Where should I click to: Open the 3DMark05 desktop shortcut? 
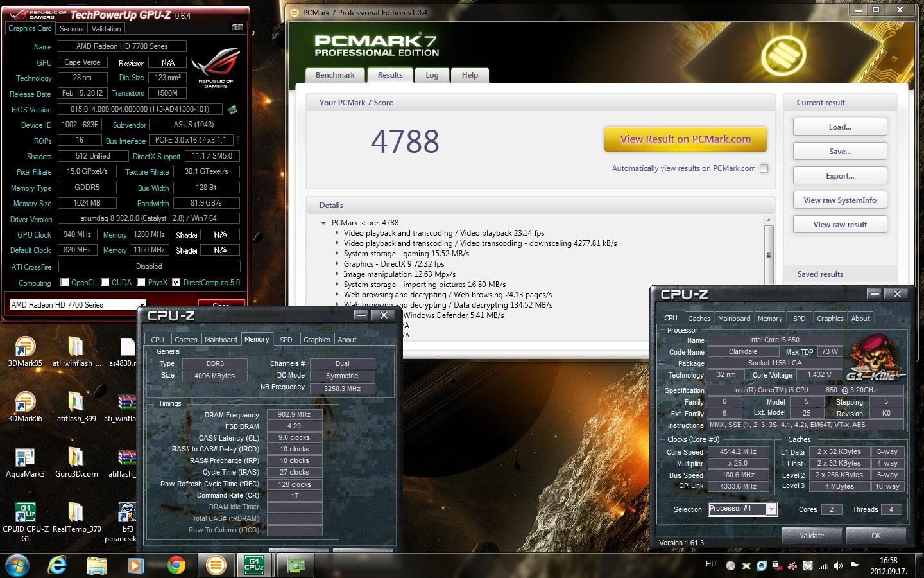click(25, 352)
